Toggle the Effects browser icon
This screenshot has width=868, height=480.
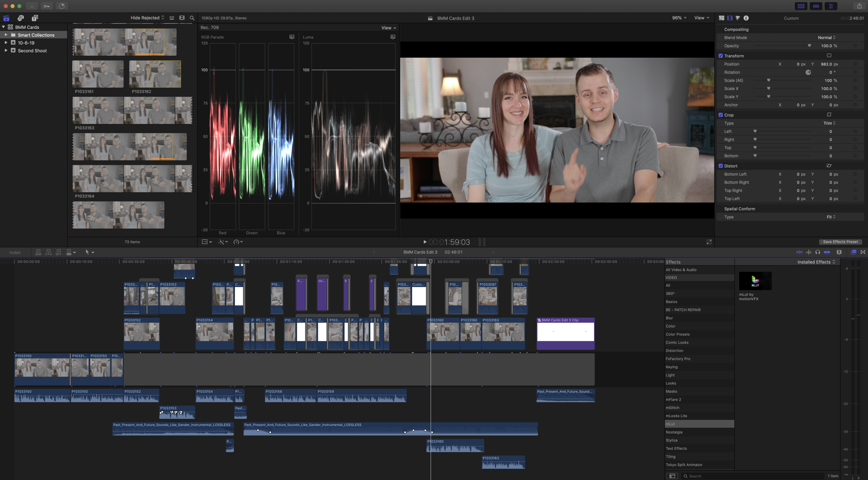tap(854, 252)
